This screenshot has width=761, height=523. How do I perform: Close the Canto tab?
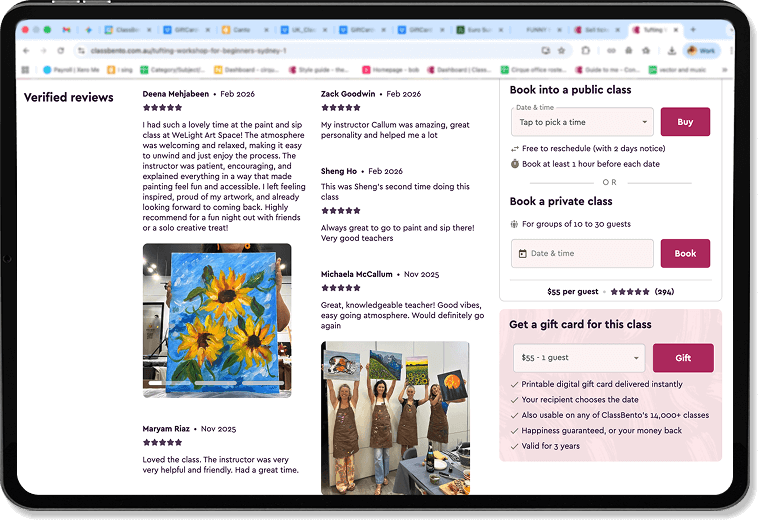click(266, 30)
